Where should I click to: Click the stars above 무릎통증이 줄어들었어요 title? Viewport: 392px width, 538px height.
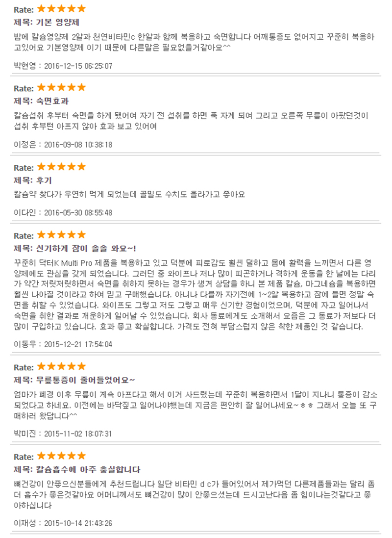[61, 366]
